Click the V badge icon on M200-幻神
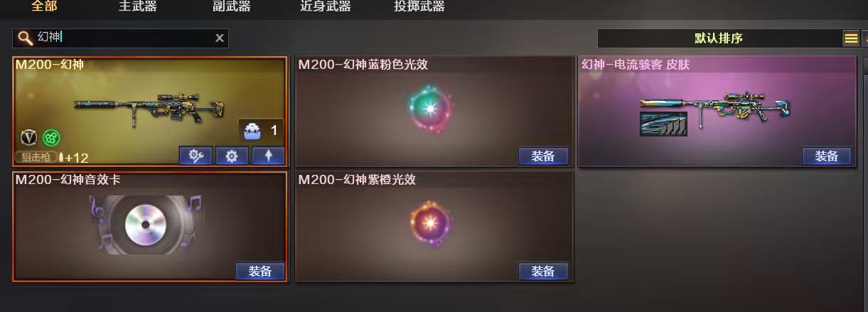 click(x=29, y=137)
